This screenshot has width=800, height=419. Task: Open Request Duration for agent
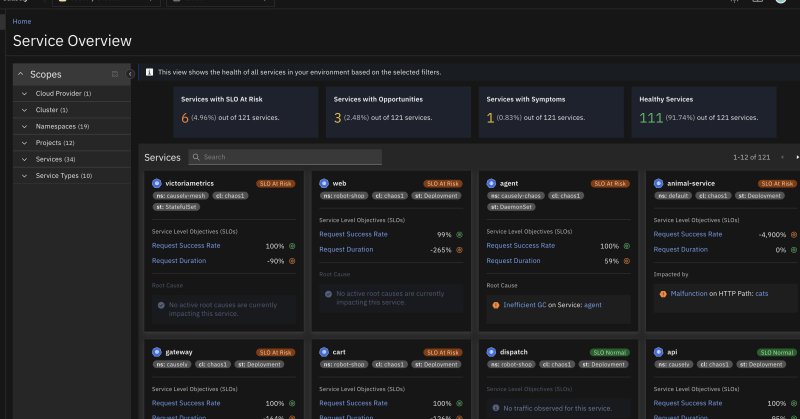click(x=514, y=261)
